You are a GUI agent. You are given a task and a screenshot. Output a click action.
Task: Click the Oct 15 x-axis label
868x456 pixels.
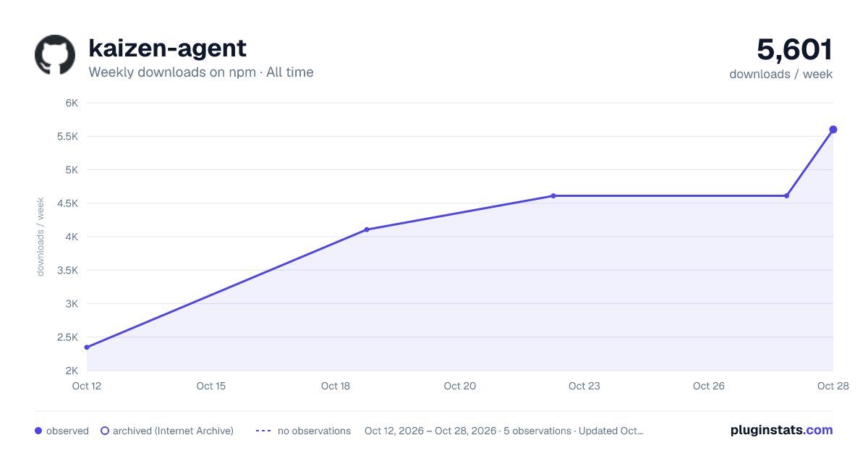point(211,386)
